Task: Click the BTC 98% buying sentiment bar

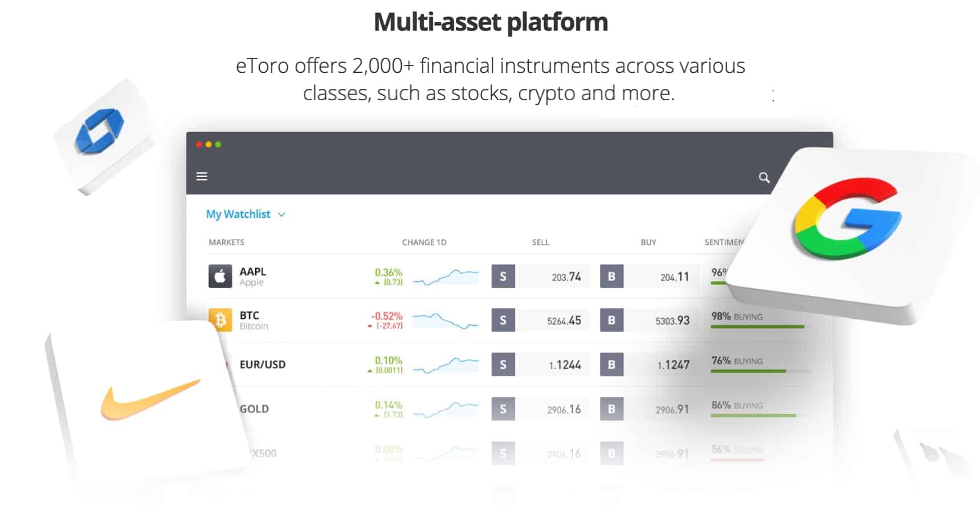Action: (758, 327)
